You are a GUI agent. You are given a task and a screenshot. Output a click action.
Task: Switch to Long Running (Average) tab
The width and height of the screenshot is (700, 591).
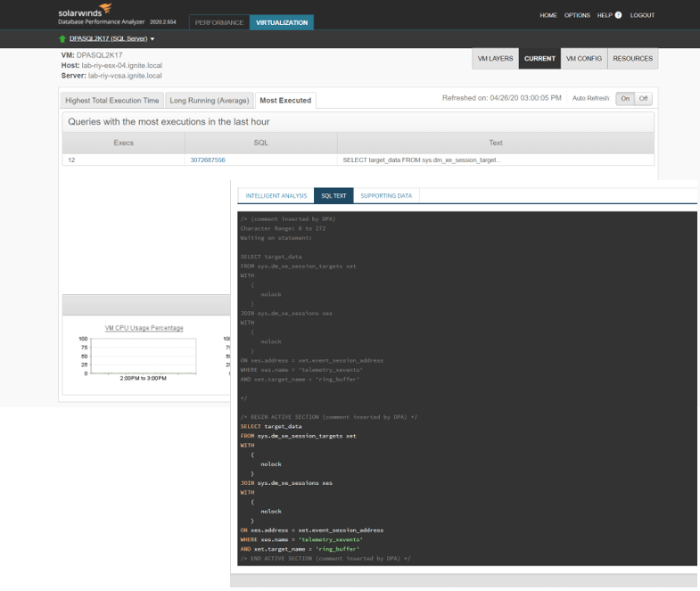[210, 101]
